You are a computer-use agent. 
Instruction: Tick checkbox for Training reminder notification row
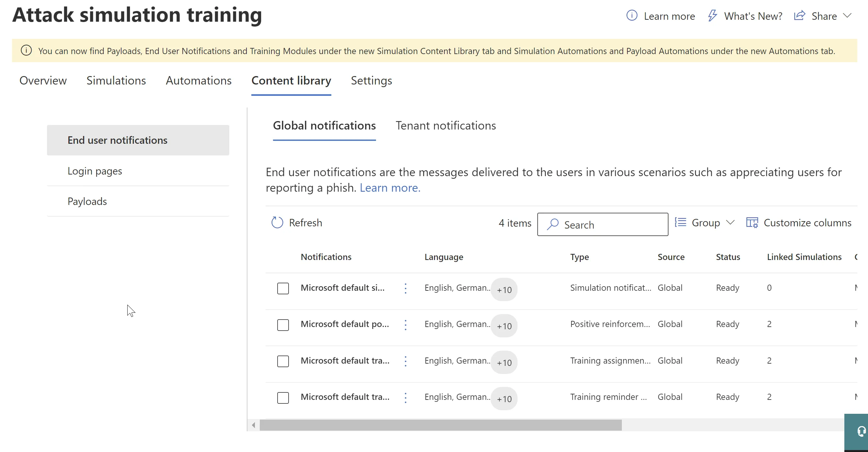[x=283, y=398]
